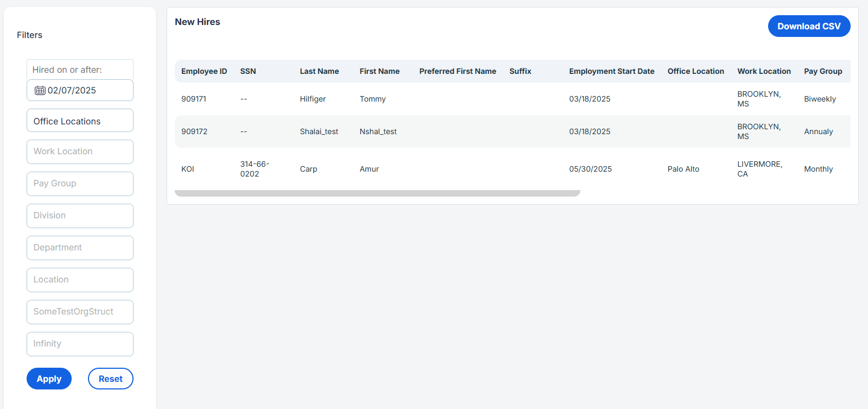This screenshot has width=868, height=409.
Task: Click first name Amur
Action: pyautogui.click(x=369, y=169)
